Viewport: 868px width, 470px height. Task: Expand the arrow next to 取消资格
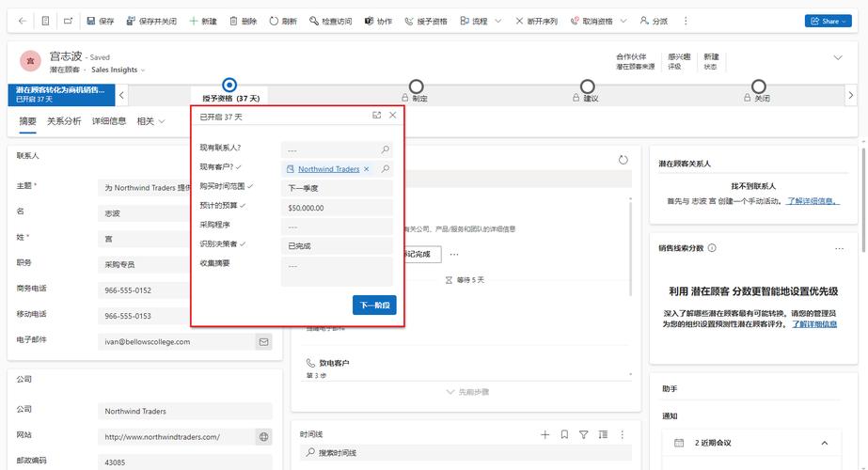pyautogui.click(x=623, y=21)
